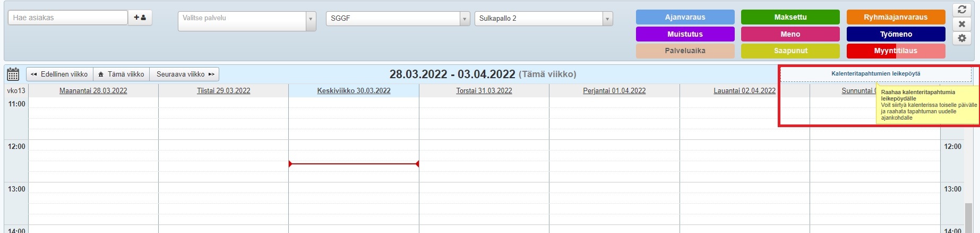Open the calendar date picker icon
The width and height of the screenshot is (980, 233).
click(x=13, y=74)
